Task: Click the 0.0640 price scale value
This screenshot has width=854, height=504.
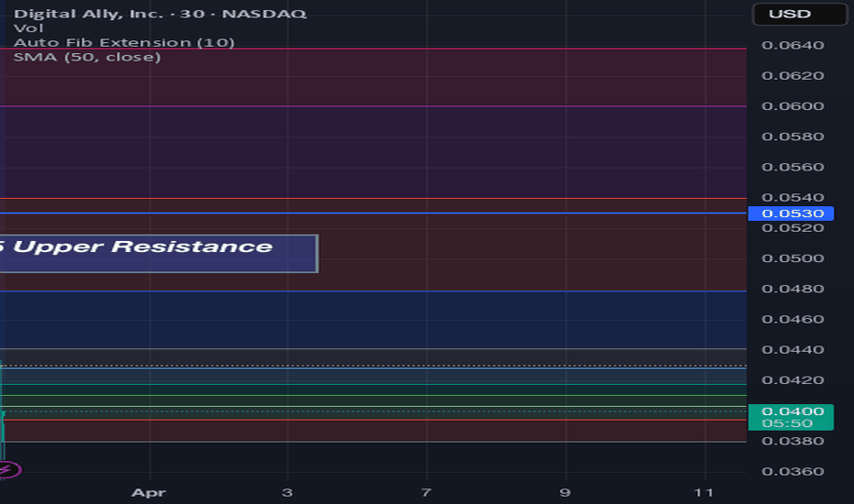Action: [793, 45]
